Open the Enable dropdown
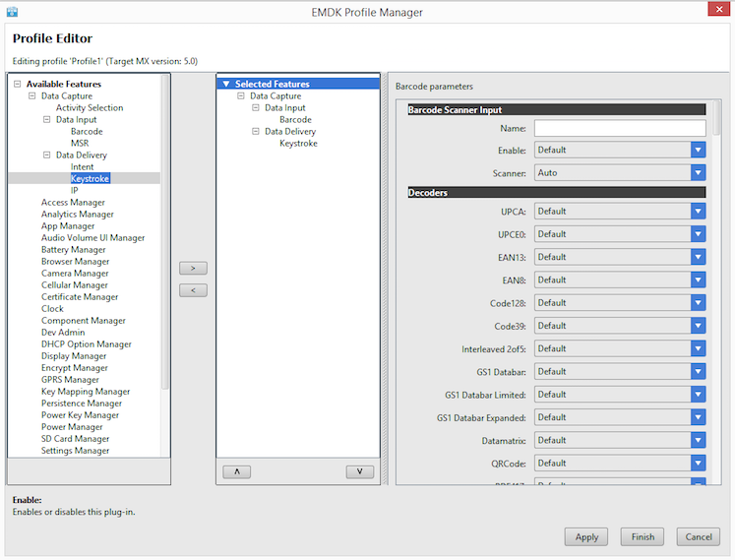Viewport: 735px width, 560px height. pyautogui.click(x=698, y=151)
